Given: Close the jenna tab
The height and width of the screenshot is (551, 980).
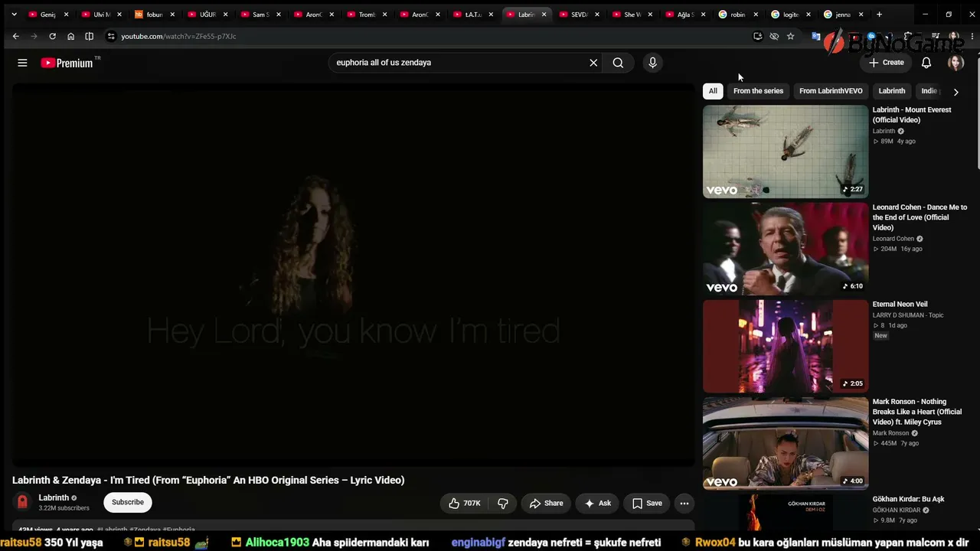Looking at the screenshot, I should [x=861, y=15].
